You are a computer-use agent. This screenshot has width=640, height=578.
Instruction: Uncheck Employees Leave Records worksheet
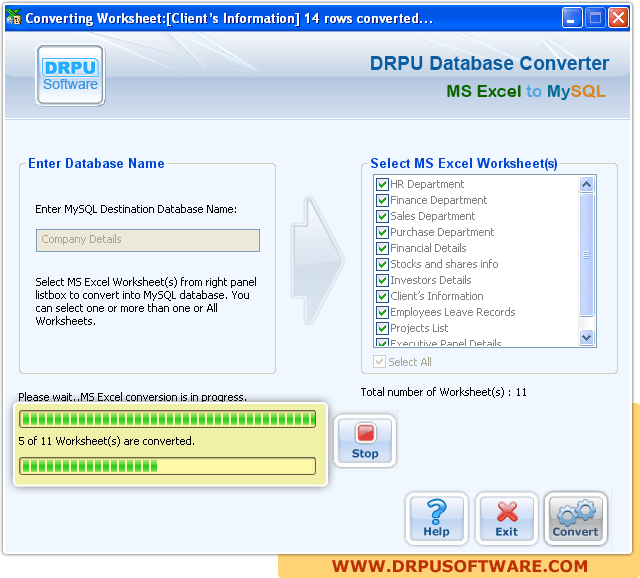pos(382,312)
